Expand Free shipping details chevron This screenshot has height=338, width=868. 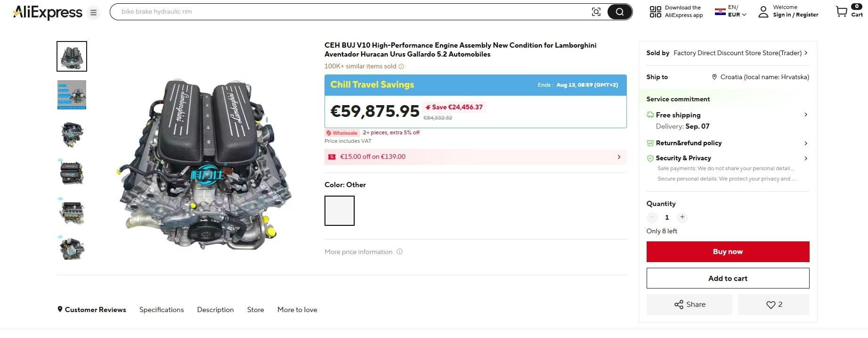[805, 115]
